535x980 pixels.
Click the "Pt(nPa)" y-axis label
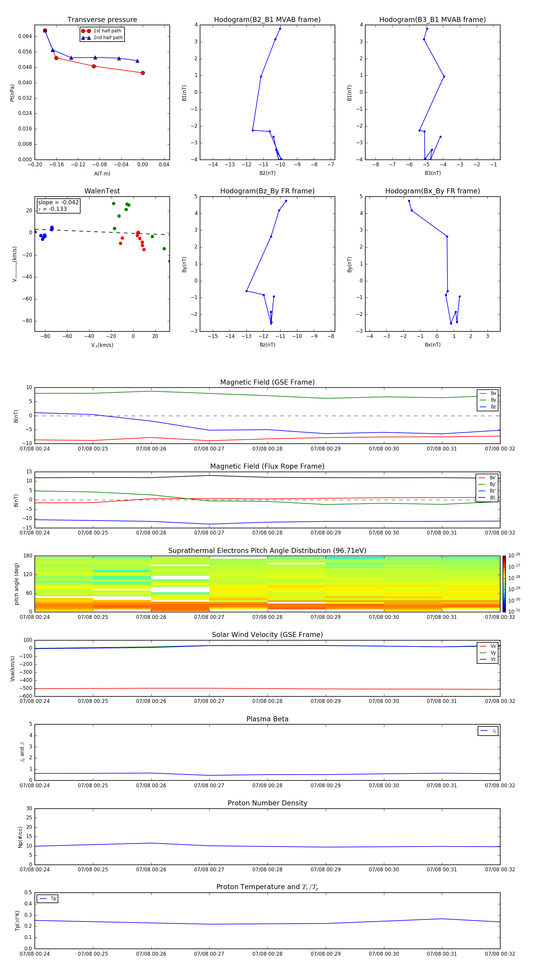click(12, 92)
